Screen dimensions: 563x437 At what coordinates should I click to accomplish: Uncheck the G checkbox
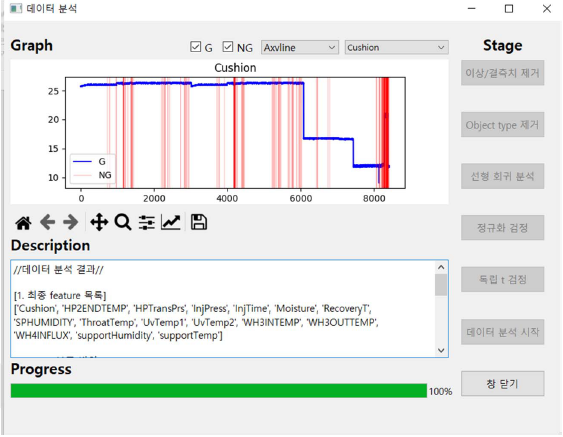tap(195, 47)
